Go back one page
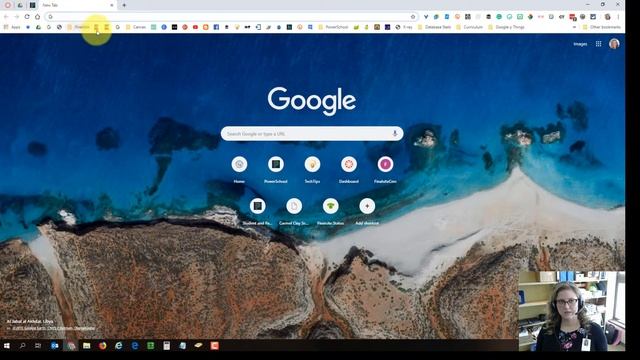This screenshot has height=360, width=640. 6,17
